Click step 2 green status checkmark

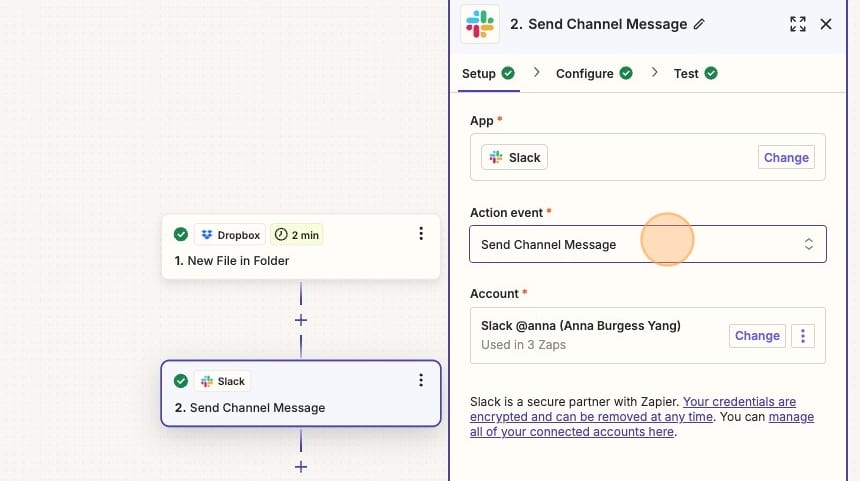coord(180,381)
